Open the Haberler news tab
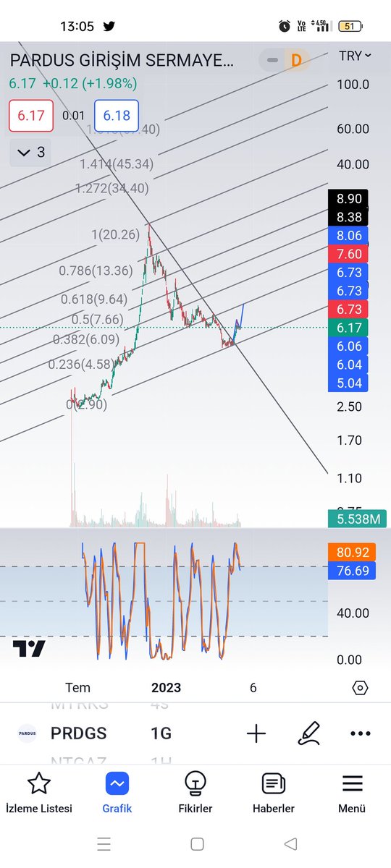 273,793
